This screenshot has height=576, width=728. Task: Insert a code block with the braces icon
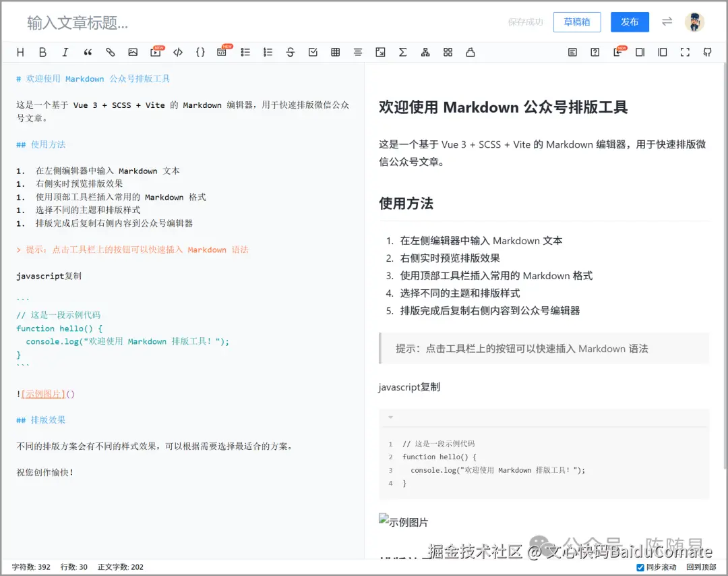point(201,53)
